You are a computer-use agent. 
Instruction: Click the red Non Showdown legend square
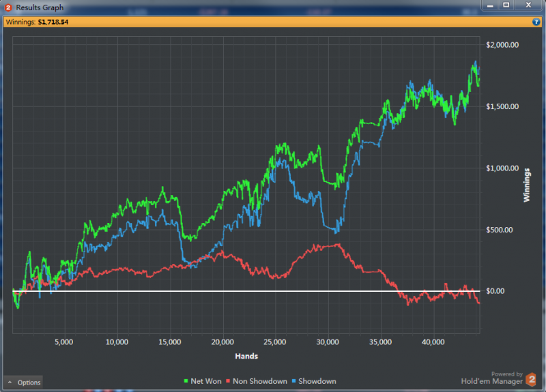(x=228, y=381)
